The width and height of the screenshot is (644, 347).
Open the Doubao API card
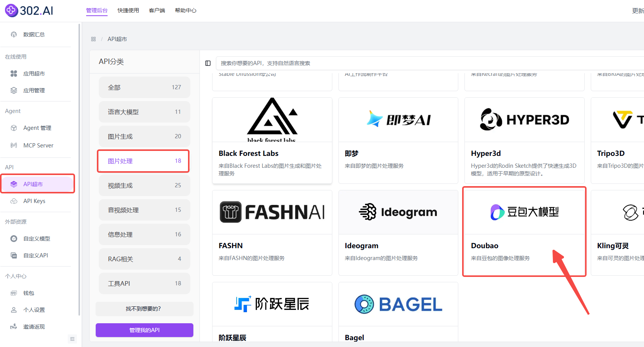coord(525,233)
